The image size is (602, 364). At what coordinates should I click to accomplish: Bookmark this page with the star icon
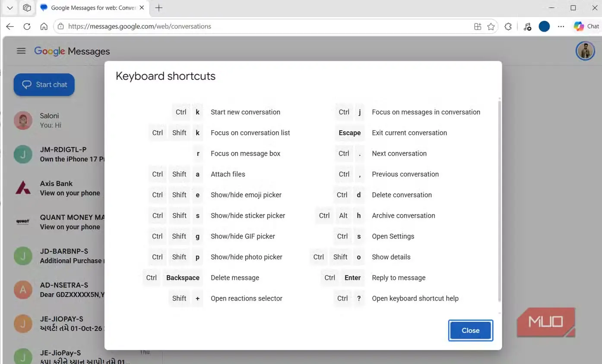(491, 26)
